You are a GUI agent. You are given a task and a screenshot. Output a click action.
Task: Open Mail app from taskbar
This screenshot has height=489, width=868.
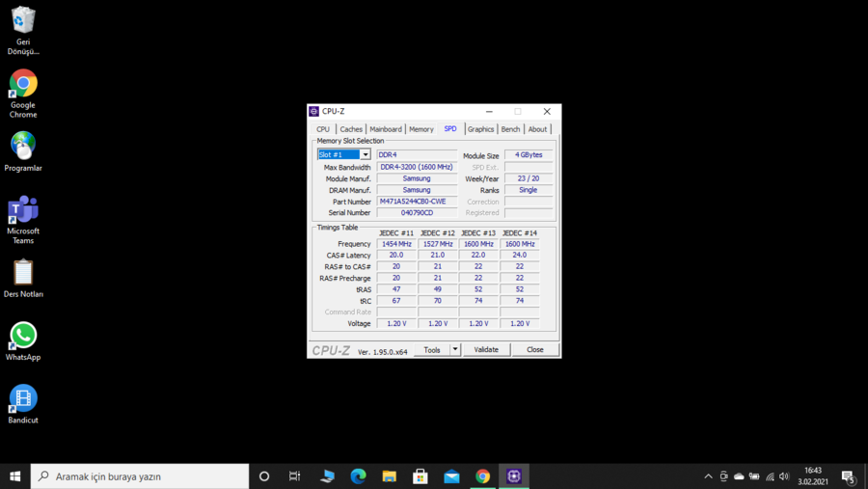tap(451, 476)
